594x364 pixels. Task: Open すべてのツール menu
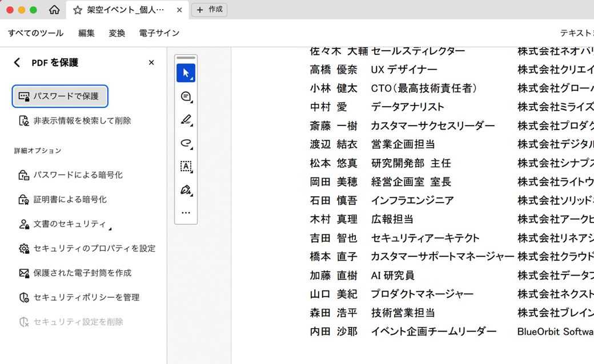(x=35, y=33)
